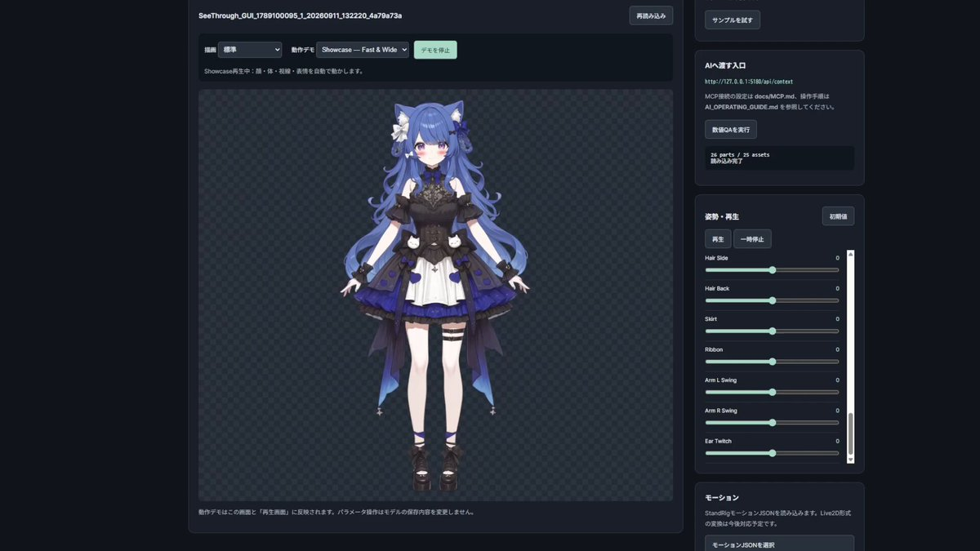Adjust the Ear Twitch slider

tap(772, 453)
